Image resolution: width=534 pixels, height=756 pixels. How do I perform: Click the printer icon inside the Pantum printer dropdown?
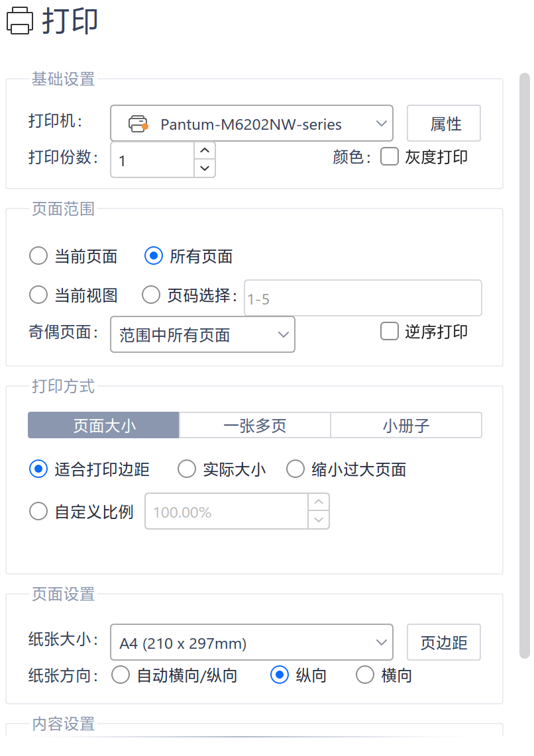tap(138, 124)
